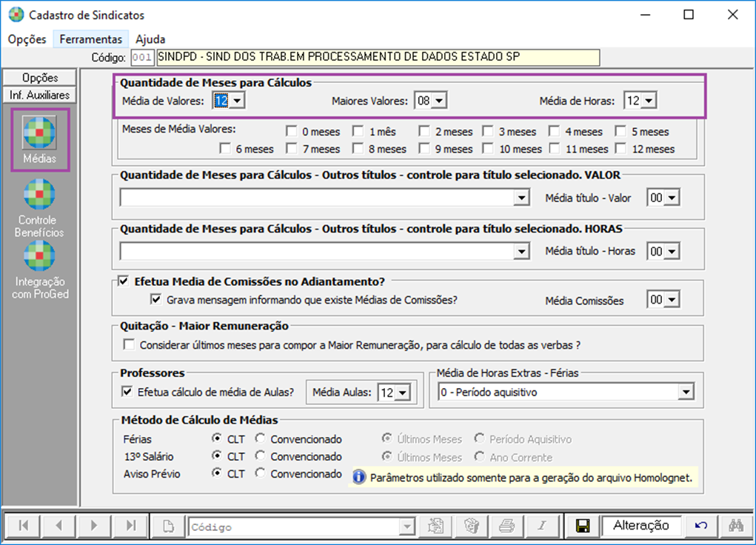Check the 6 meses checkbox

pyautogui.click(x=224, y=148)
